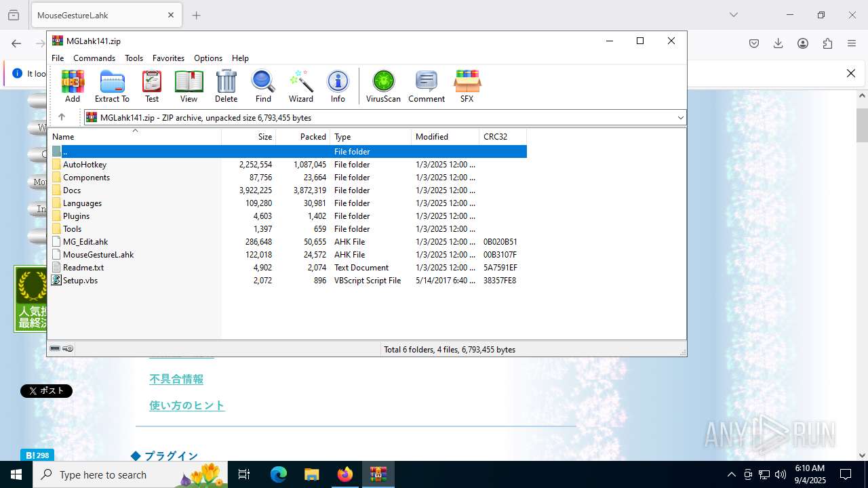The height and width of the screenshot is (488, 868).
Task: Open the Favorites menu
Action: coord(168,58)
